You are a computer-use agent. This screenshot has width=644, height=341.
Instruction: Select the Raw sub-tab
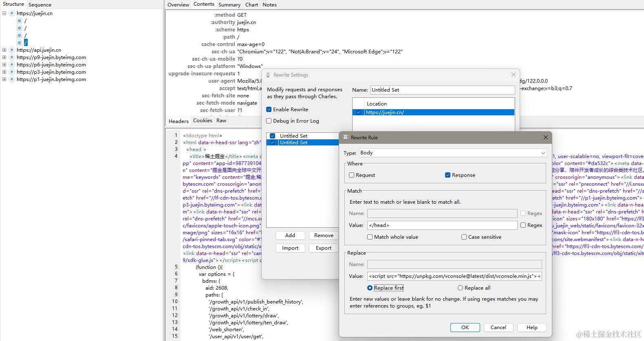221,121
